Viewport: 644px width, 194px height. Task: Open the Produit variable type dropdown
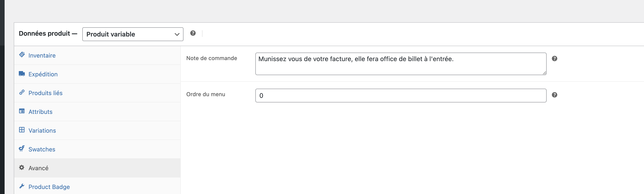tap(132, 34)
